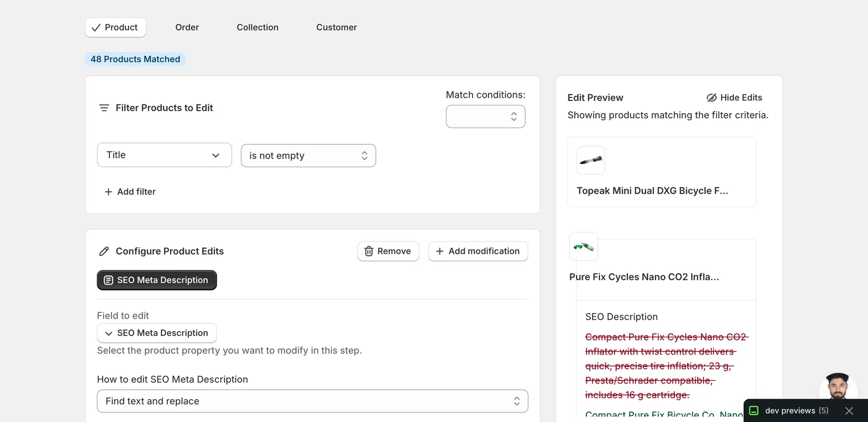
Task: Click the checkmark icon on the Product tab
Action: pos(96,28)
